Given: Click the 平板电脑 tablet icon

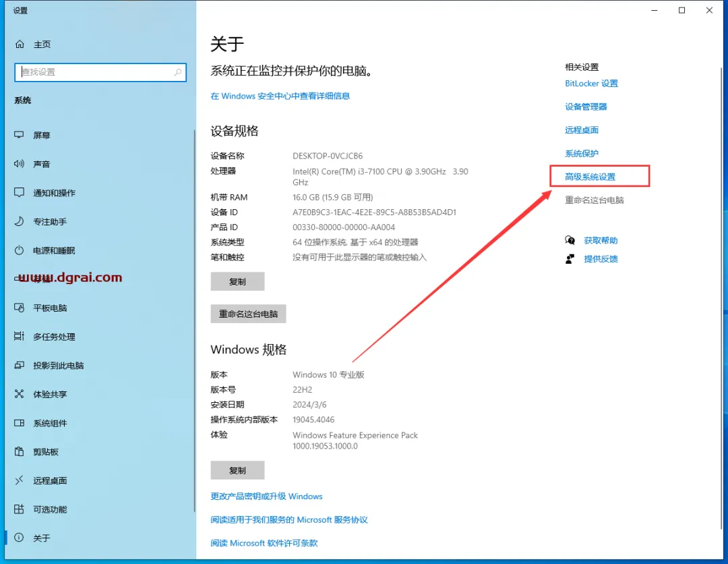Looking at the screenshot, I should point(19,308).
